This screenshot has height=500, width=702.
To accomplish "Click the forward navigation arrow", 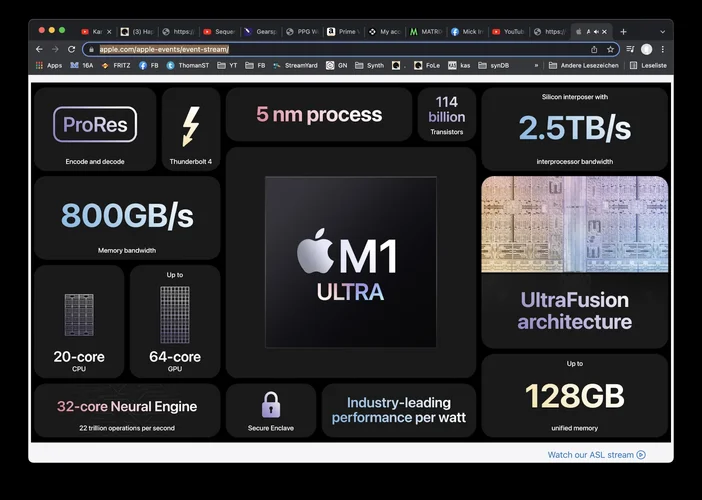I will [x=55, y=49].
